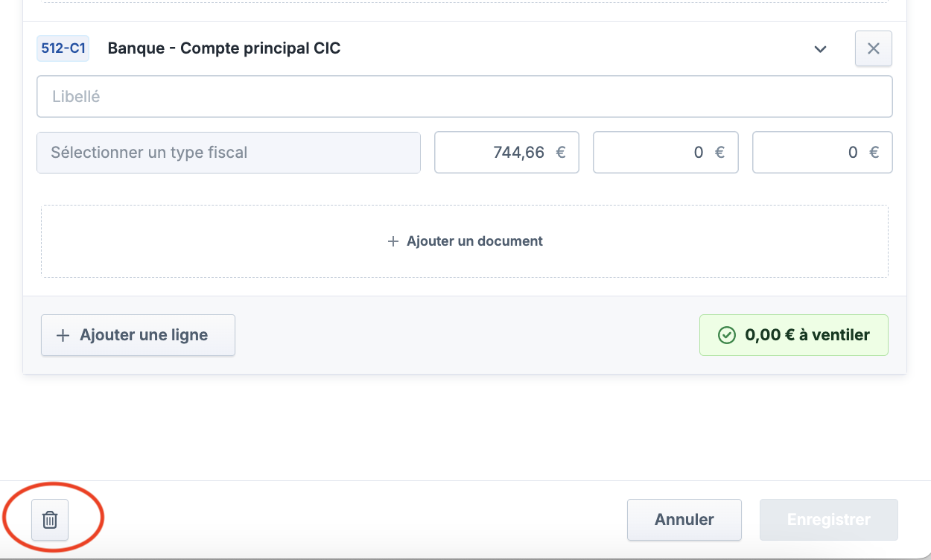
Task: Click the "Ajouter une ligne" button
Action: pyautogui.click(x=138, y=335)
